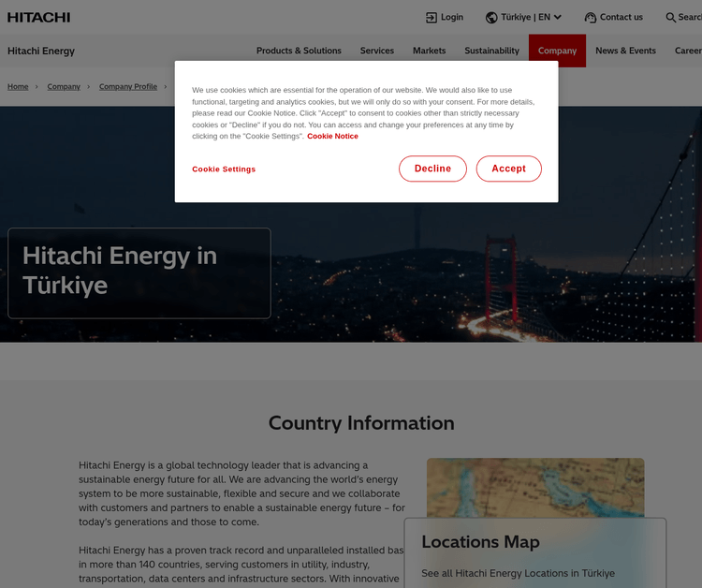Go to Home breadcrumb
The width and height of the screenshot is (702, 588).
pos(18,86)
